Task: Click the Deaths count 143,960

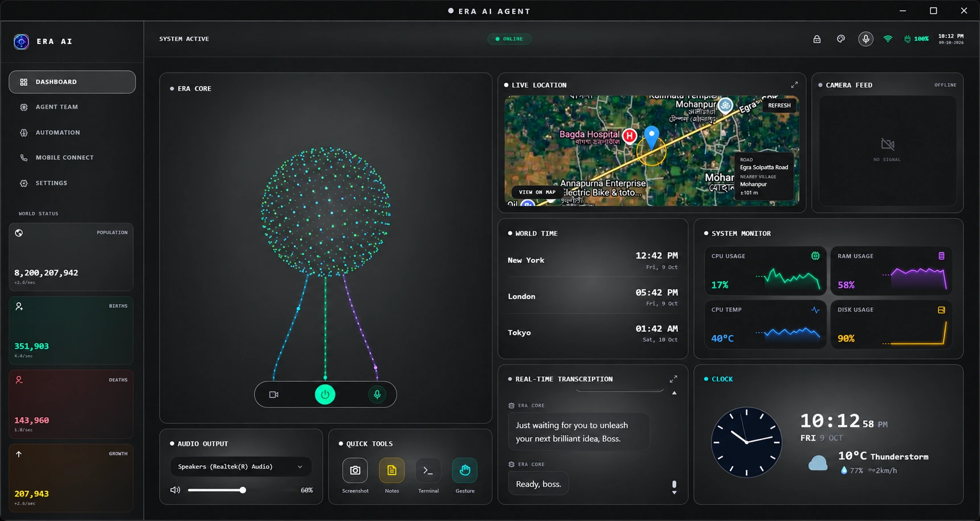Action: (32, 420)
